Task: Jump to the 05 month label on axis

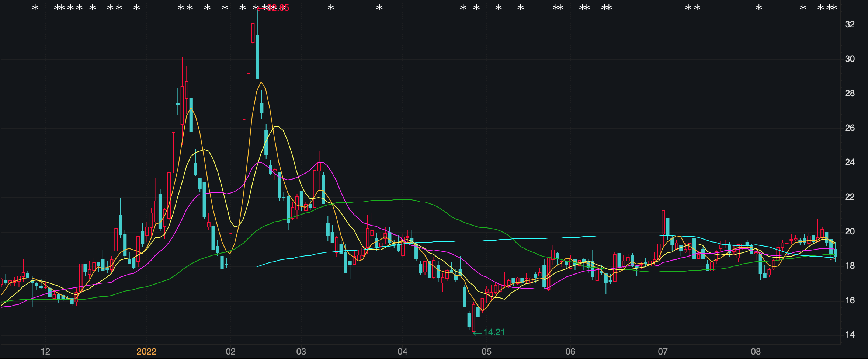Action: [x=486, y=352]
